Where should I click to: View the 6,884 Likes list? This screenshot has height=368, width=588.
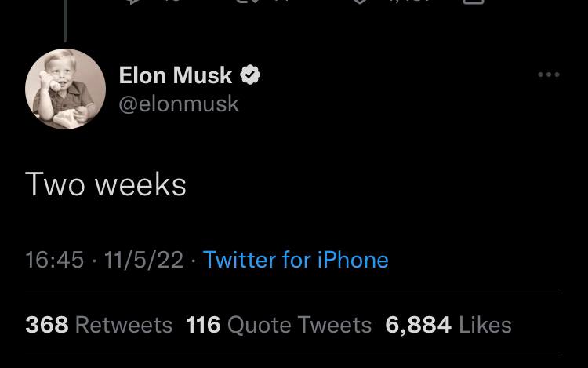pos(448,325)
